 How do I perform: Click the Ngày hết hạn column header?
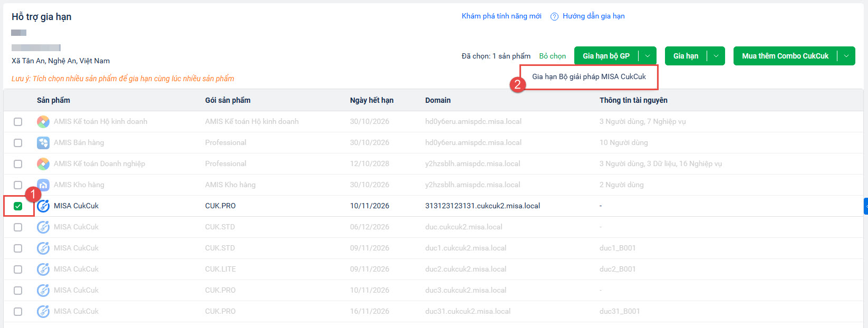372,100
